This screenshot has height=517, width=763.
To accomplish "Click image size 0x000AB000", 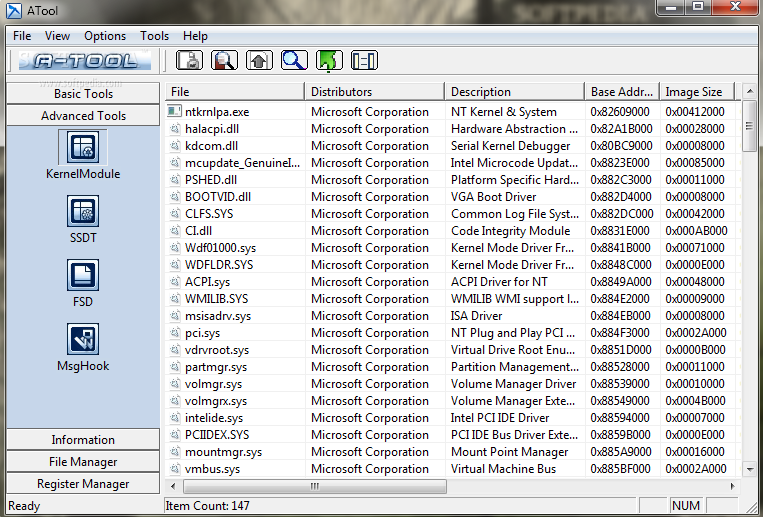I will [696, 231].
